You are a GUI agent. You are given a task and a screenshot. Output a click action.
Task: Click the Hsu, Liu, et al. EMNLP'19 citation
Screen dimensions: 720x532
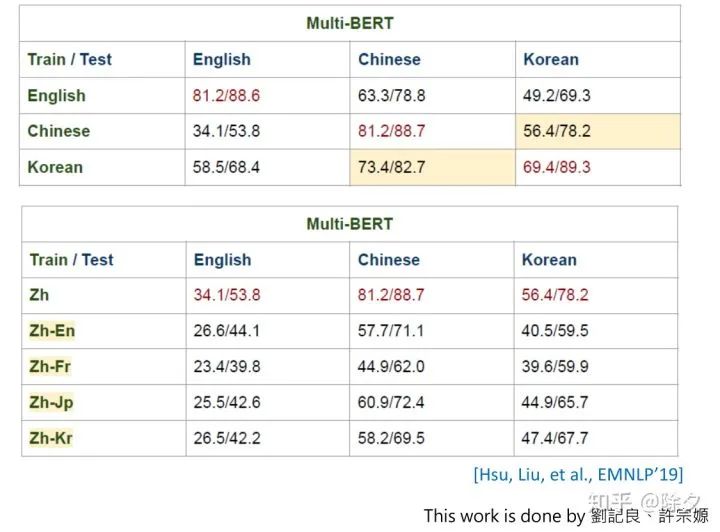pyautogui.click(x=578, y=475)
